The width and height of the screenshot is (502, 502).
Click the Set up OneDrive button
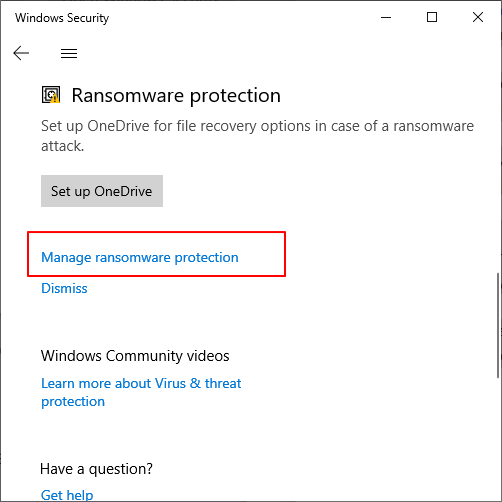click(102, 191)
